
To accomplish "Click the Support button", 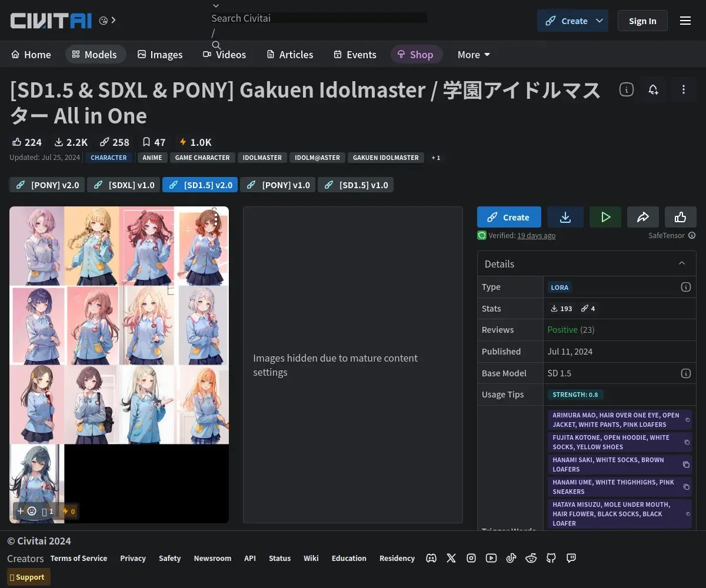I will point(29,577).
